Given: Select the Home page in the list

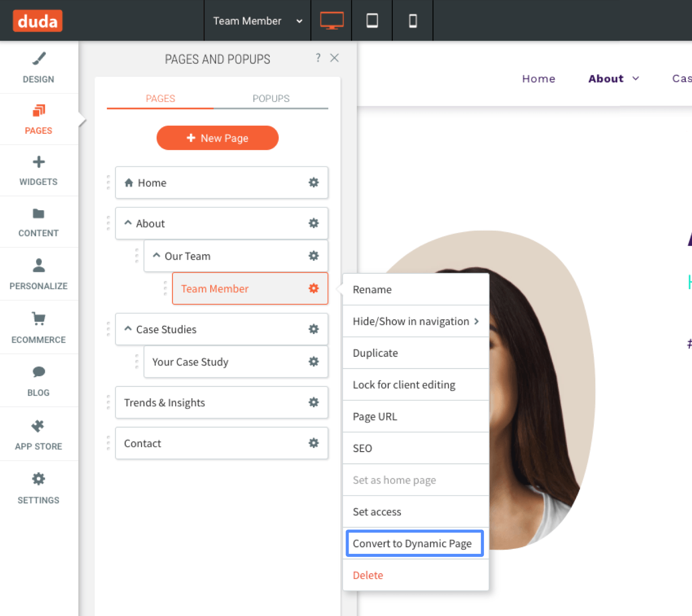Looking at the screenshot, I should (x=221, y=182).
